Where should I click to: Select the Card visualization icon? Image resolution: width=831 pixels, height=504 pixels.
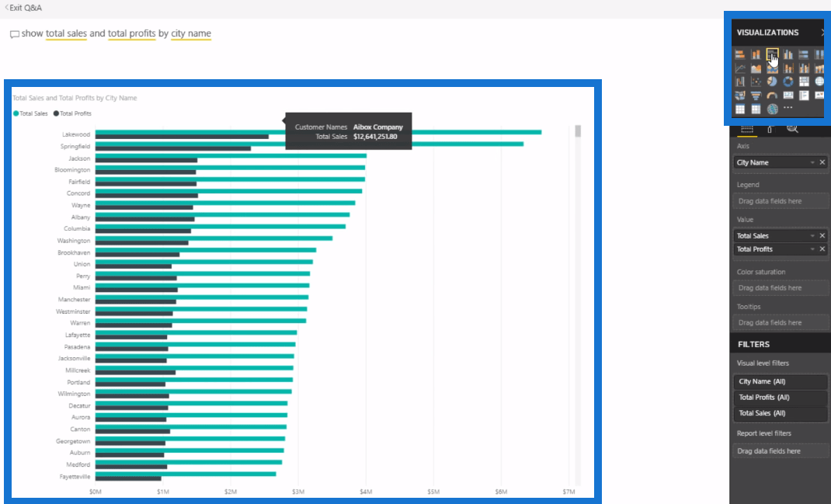(788, 96)
